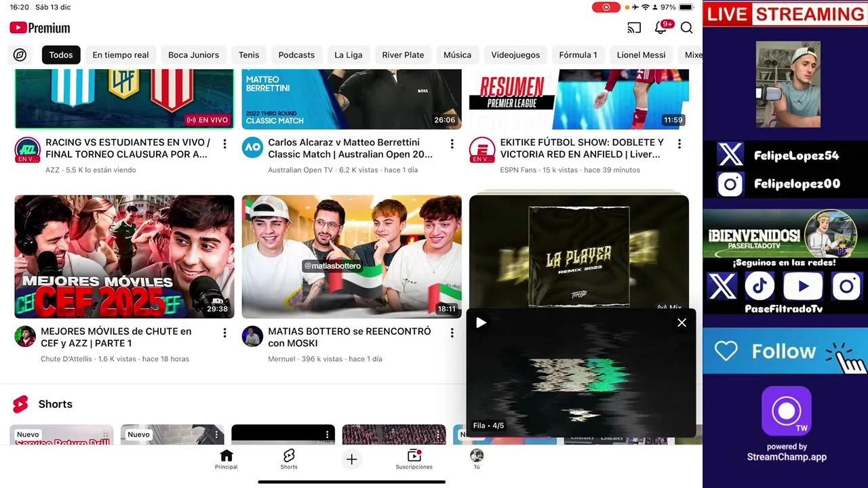Open miniplayer queue Fila 4/5
Screen dimensions: 868x488
[x=489, y=426]
